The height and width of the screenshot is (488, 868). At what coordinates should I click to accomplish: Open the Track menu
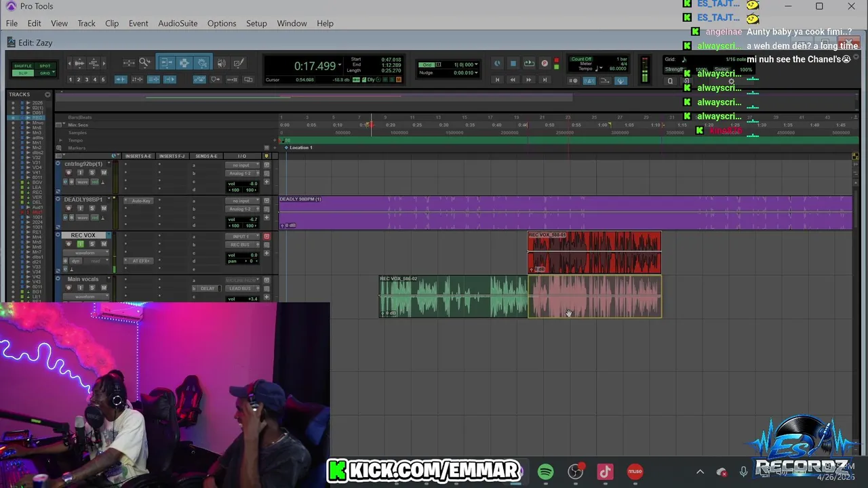point(86,23)
